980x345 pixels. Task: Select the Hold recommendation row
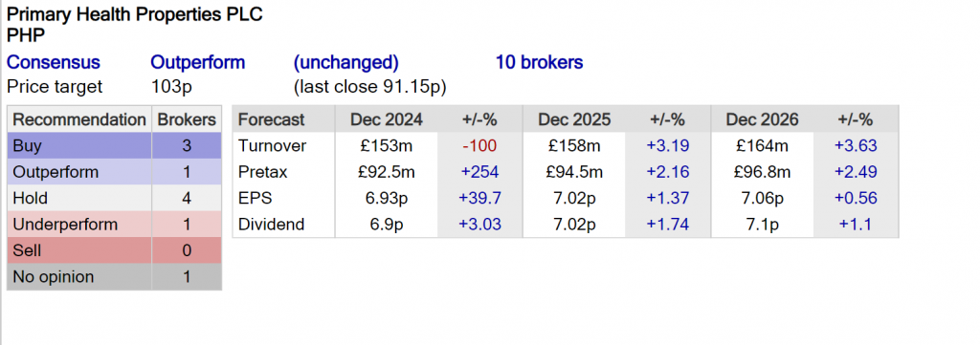[115, 199]
